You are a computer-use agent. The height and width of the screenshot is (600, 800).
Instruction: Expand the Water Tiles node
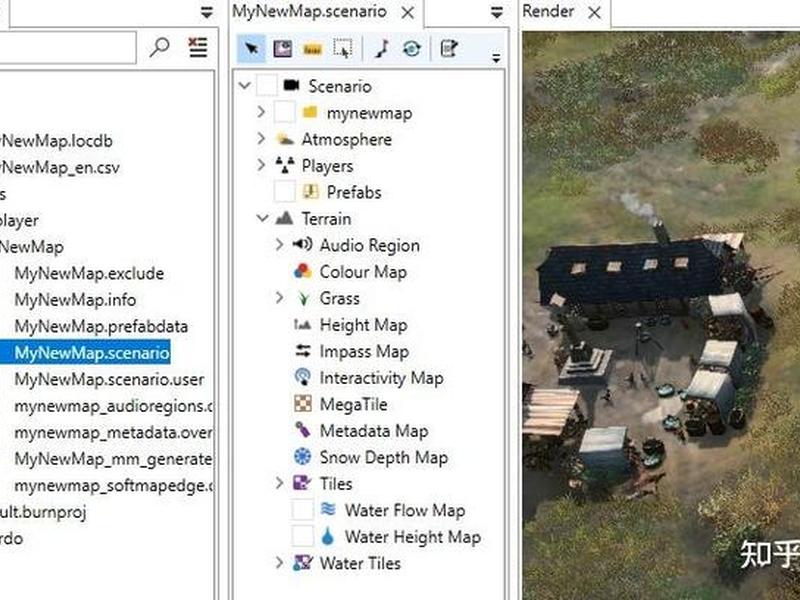click(x=279, y=563)
